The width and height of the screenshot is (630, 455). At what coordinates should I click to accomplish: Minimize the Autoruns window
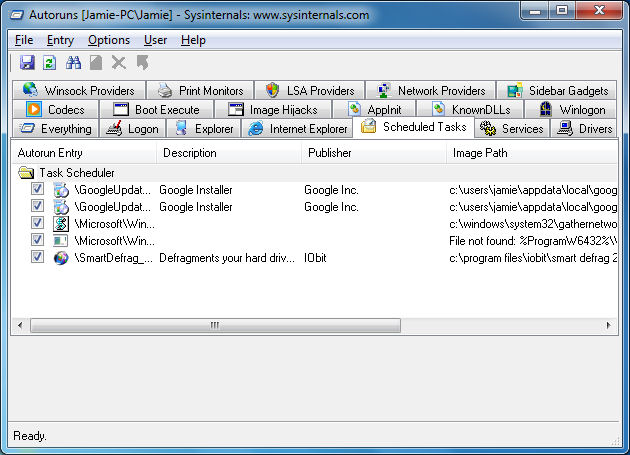point(534,10)
